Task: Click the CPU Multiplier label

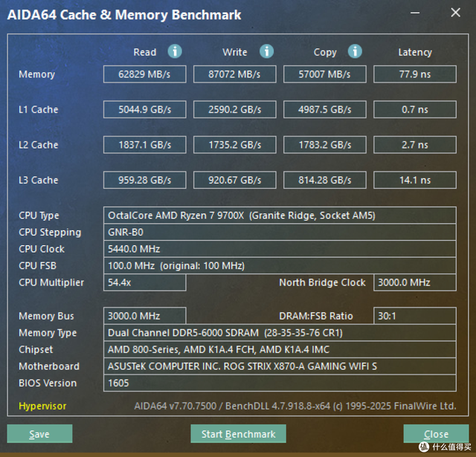Action: [51, 282]
